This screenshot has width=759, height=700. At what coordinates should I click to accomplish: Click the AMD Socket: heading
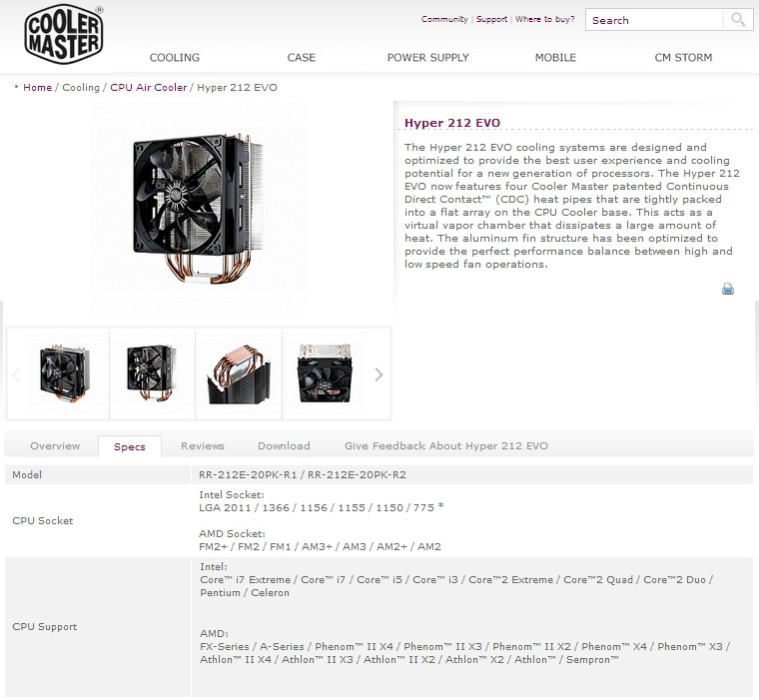click(232, 534)
